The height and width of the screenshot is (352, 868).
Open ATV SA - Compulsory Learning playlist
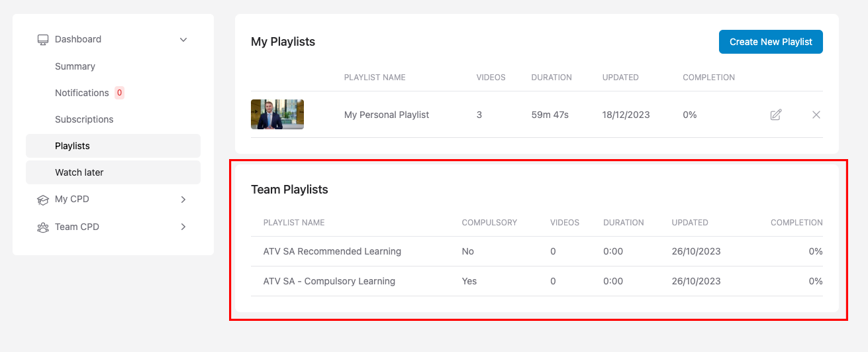tap(329, 281)
